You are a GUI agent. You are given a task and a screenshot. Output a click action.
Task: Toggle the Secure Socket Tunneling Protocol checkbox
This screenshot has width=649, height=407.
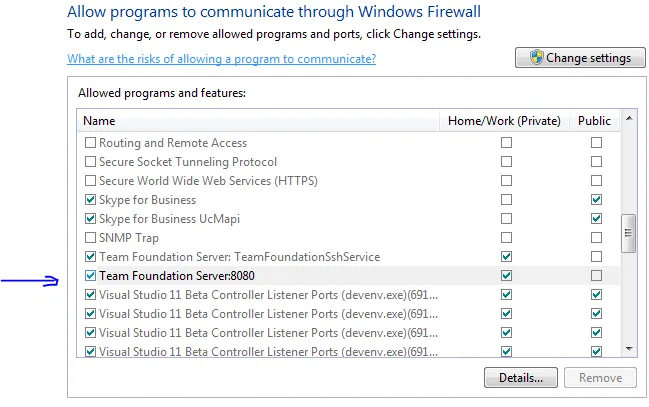coord(91,162)
